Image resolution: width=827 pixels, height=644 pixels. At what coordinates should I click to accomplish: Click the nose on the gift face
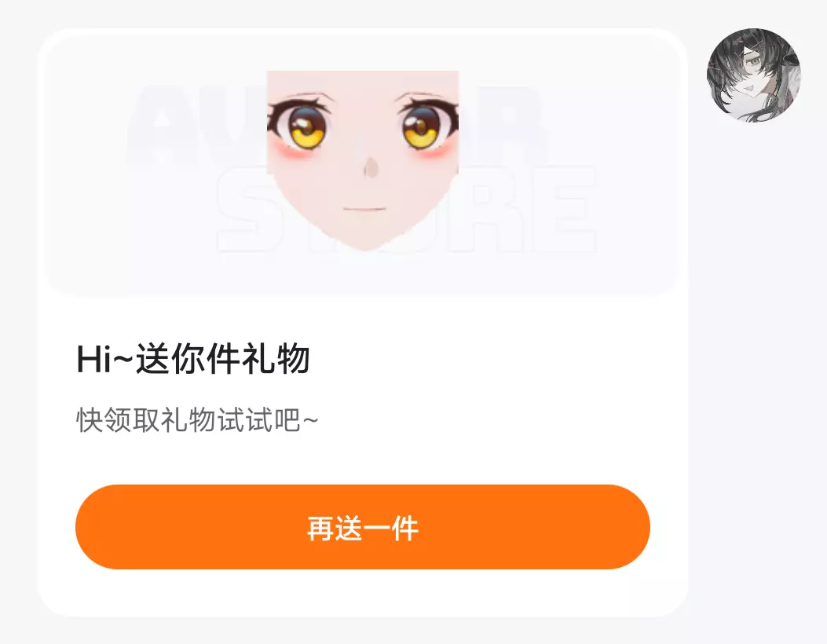click(371, 167)
